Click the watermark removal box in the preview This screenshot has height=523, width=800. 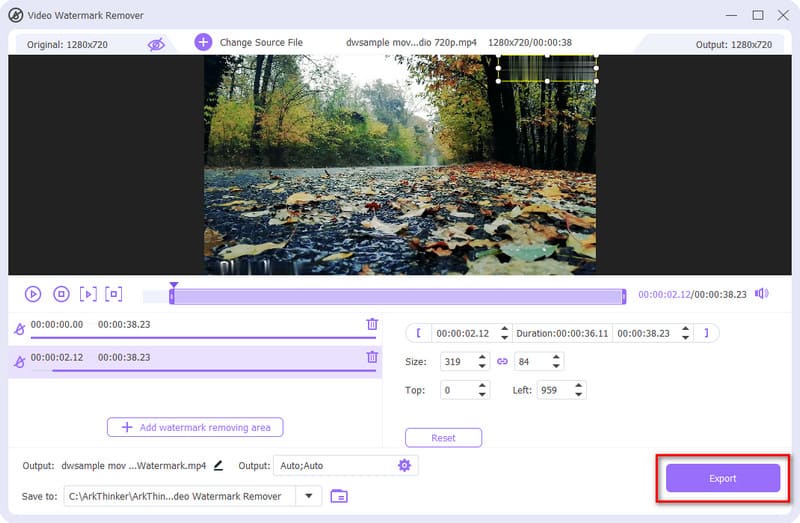tap(547, 68)
